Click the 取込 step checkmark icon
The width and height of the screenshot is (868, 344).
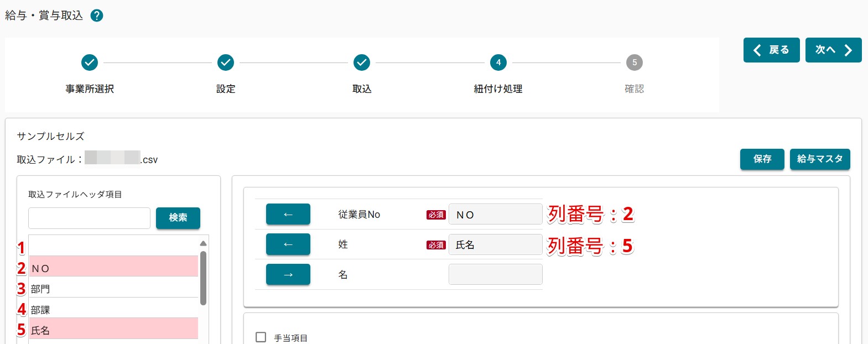pos(362,62)
